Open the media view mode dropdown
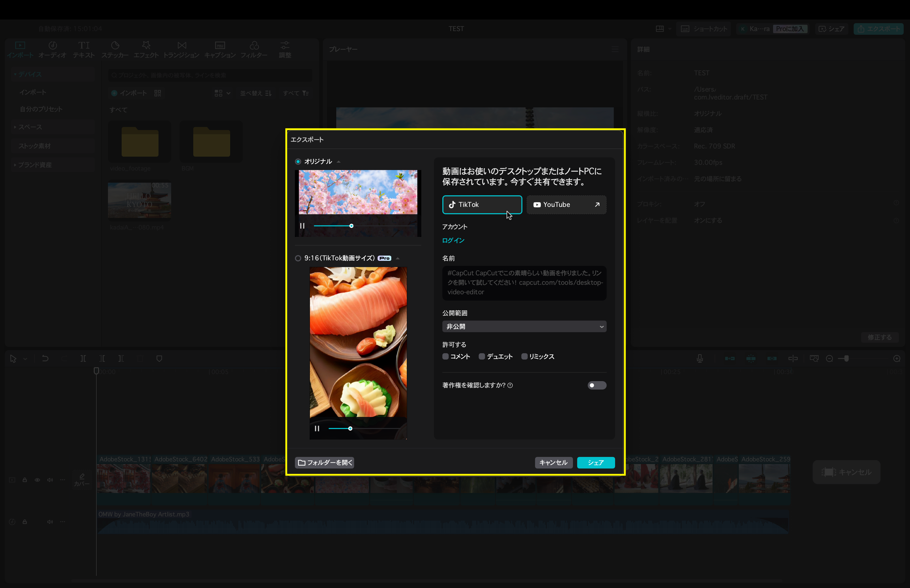The image size is (910, 588). pos(223,93)
